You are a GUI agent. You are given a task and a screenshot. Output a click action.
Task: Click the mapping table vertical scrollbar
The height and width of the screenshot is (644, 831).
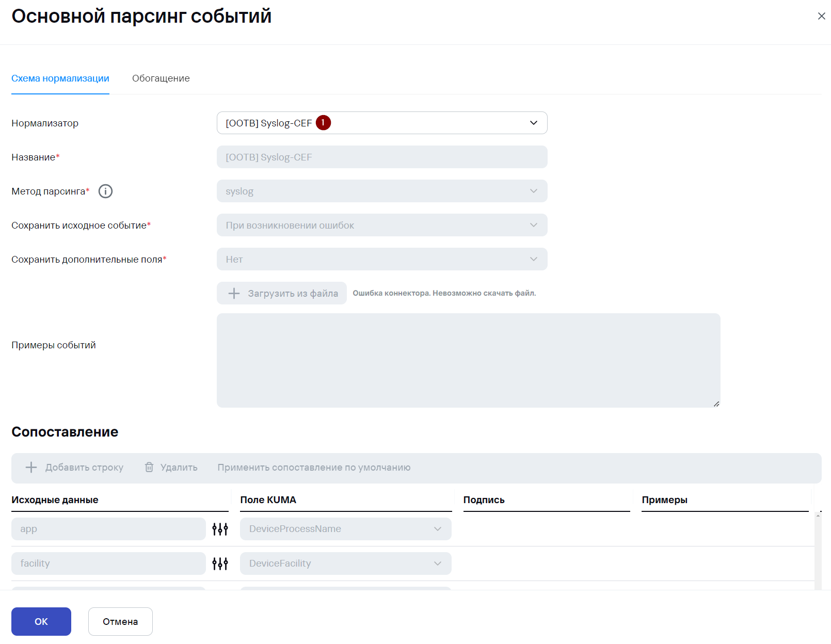click(x=818, y=551)
